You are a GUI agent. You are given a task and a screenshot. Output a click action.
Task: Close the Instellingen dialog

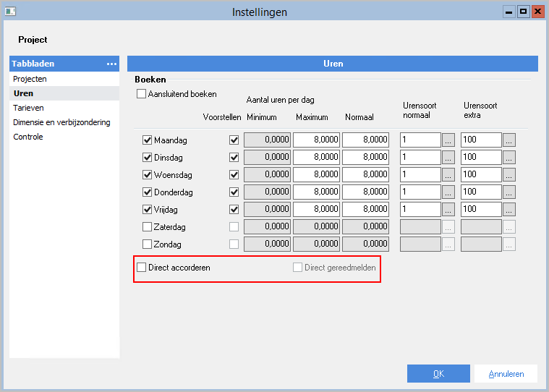coord(538,12)
